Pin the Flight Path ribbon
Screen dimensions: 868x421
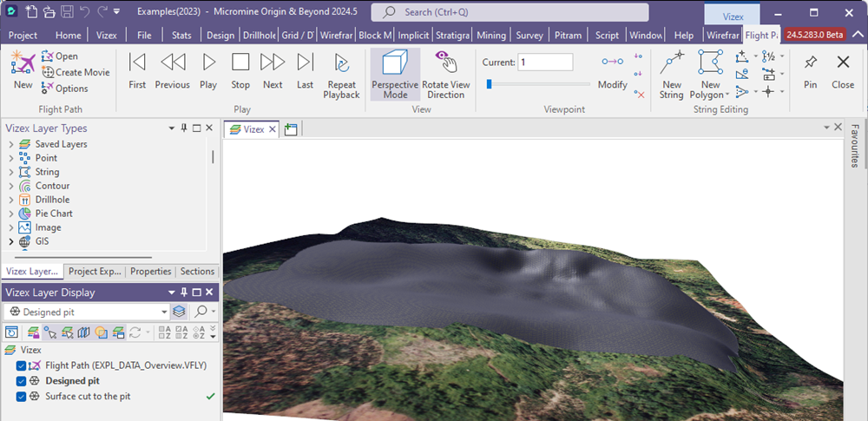(x=810, y=62)
